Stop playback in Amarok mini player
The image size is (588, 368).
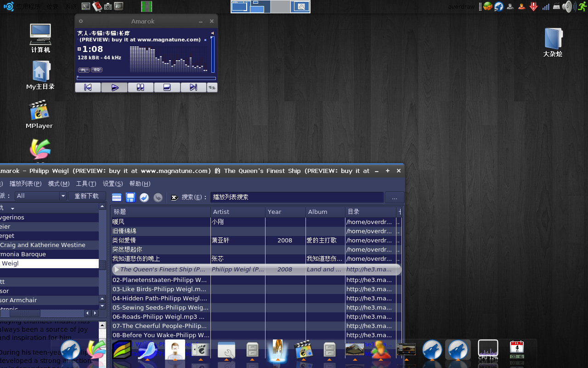pyautogui.click(x=167, y=87)
